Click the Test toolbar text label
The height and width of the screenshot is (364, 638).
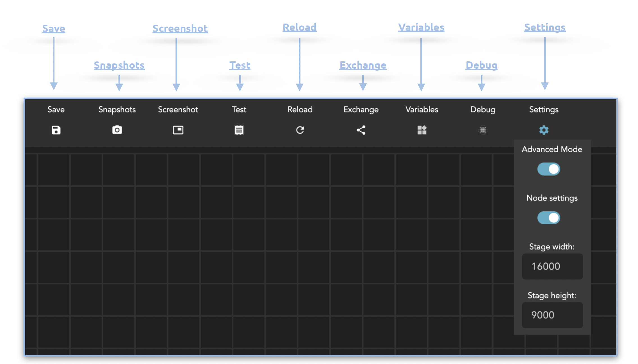(239, 109)
